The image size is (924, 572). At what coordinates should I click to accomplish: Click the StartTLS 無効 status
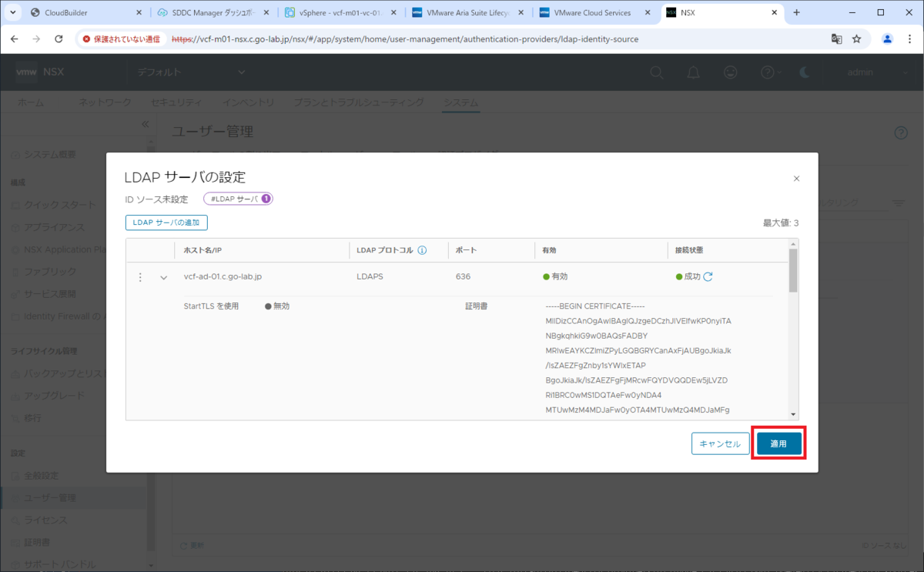click(x=277, y=306)
